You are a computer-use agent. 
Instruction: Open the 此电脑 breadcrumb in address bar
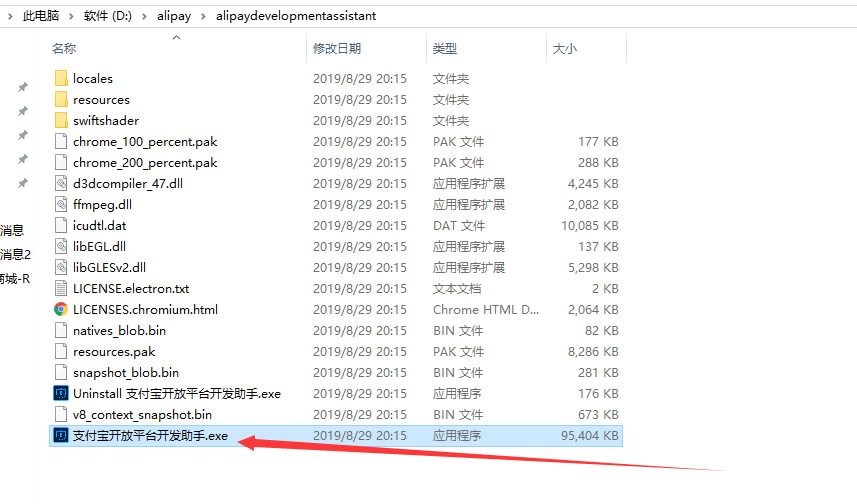click(x=40, y=16)
